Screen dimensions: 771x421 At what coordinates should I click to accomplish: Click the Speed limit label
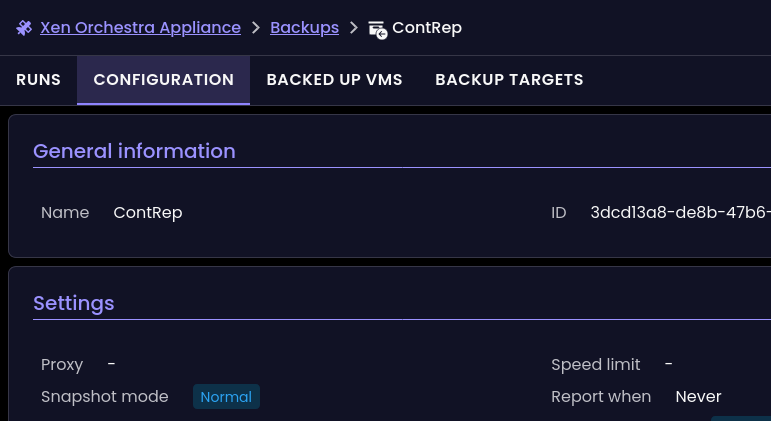pos(595,365)
